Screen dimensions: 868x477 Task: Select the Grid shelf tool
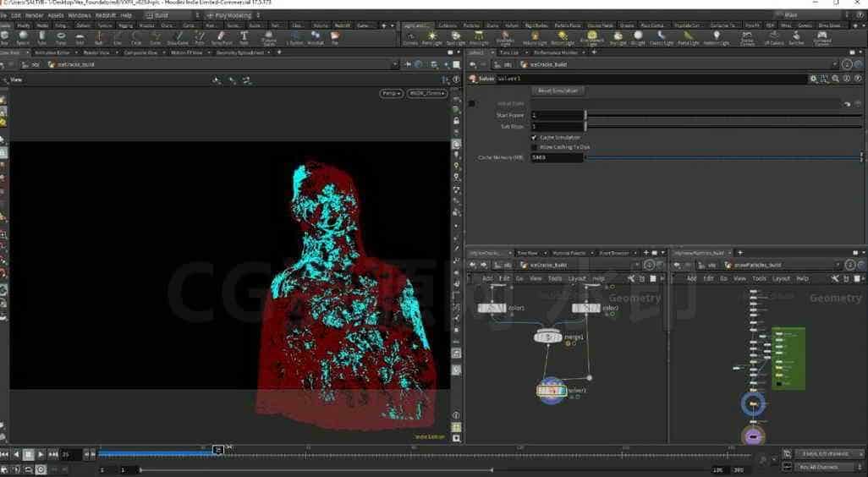click(x=80, y=37)
